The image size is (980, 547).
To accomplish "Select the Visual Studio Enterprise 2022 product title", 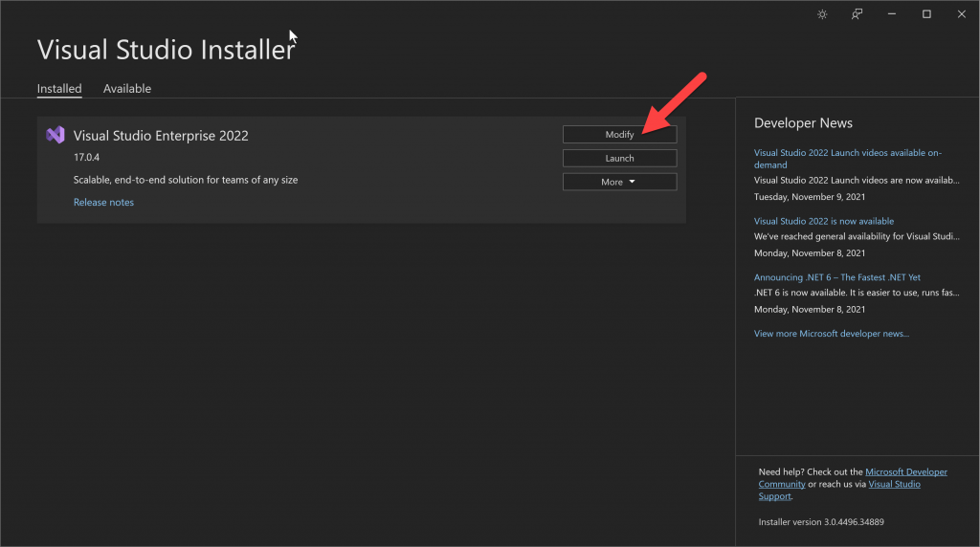I will pos(161,136).
